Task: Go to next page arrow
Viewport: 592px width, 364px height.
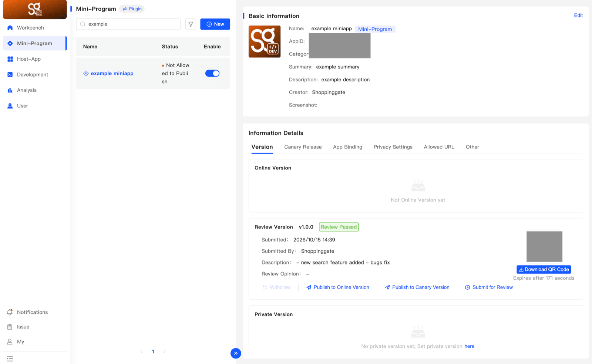Action: 164,351
